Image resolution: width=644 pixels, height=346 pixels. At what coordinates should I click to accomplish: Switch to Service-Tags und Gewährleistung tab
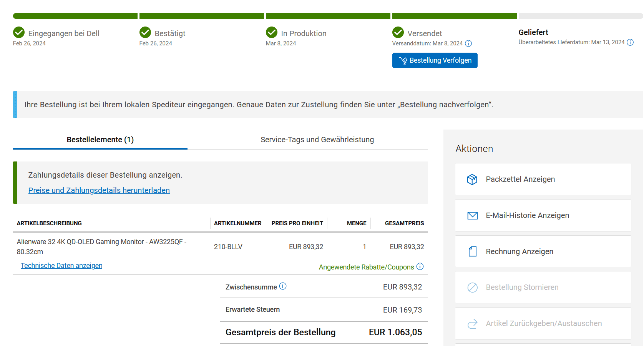click(x=317, y=140)
